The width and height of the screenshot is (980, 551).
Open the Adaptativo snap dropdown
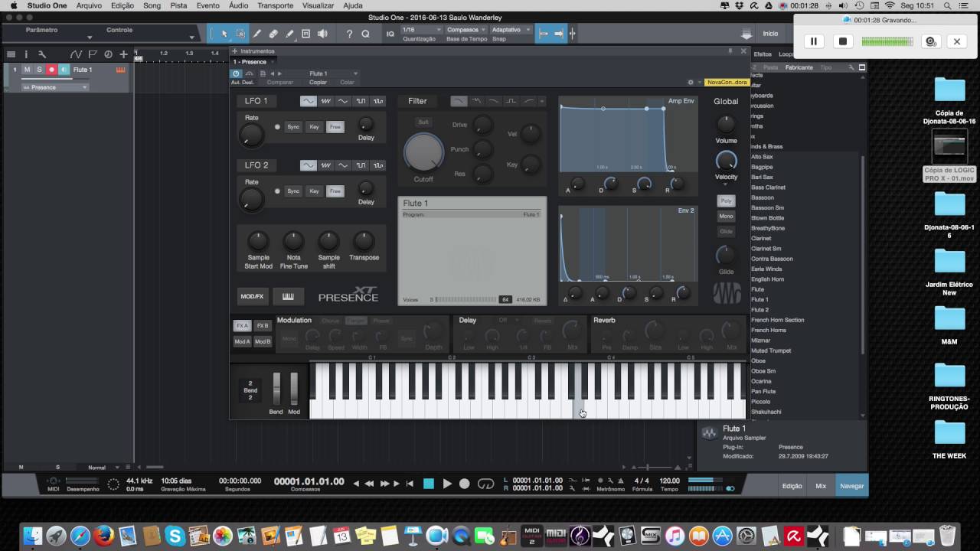coord(511,30)
